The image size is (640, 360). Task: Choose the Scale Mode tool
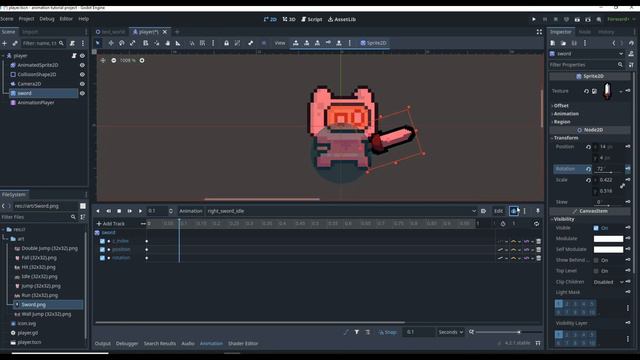(133, 43)
